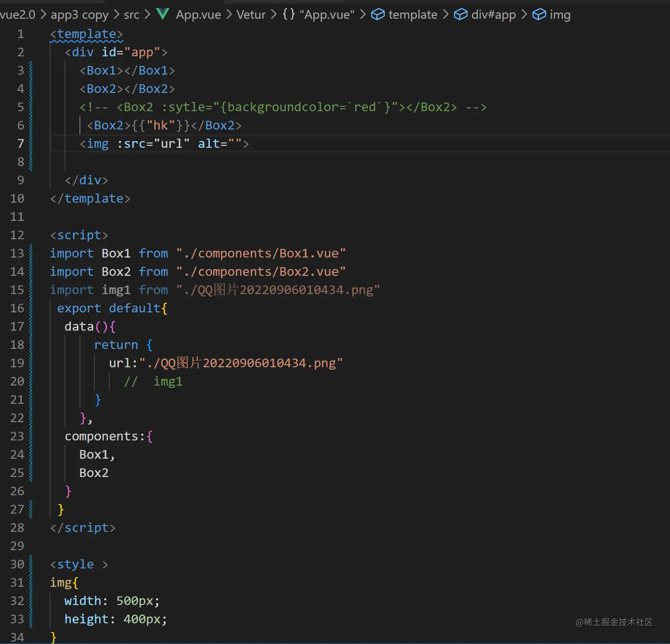
Task: Click the img1 identifier in the import on line 15
Action: [x=116, y=290]
